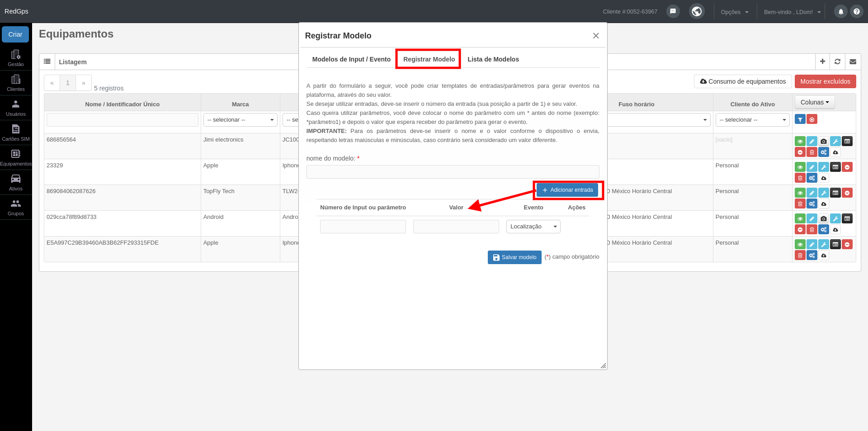Click the envelope icon in Listagem toolbar
Screen dimensions: 868x431
coord(853,62)
